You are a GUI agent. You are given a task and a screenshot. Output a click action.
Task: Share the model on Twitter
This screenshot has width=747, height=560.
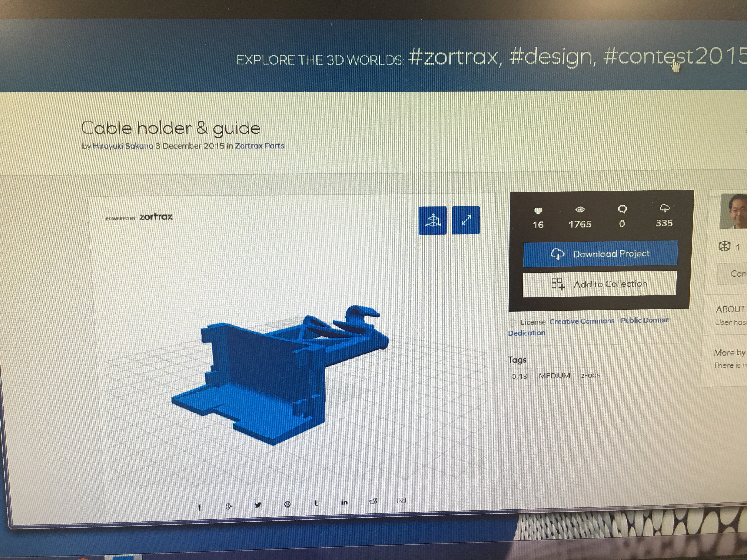click(258, 505)
